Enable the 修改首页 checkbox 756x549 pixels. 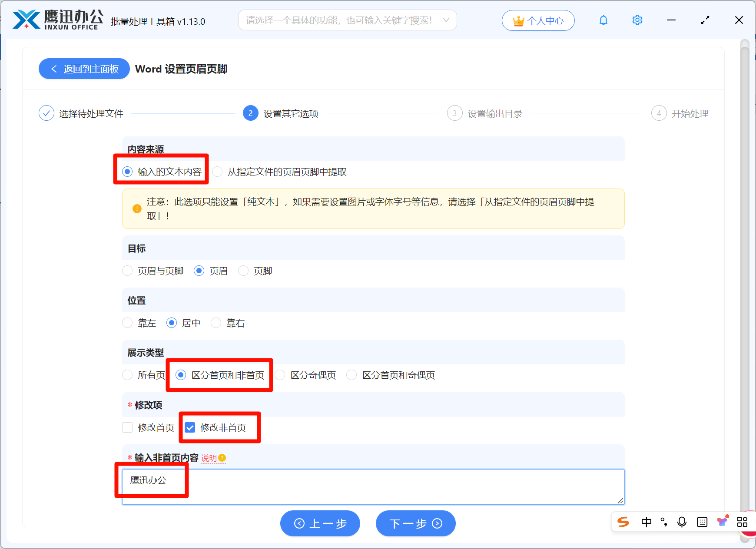(x=127, y=427)
